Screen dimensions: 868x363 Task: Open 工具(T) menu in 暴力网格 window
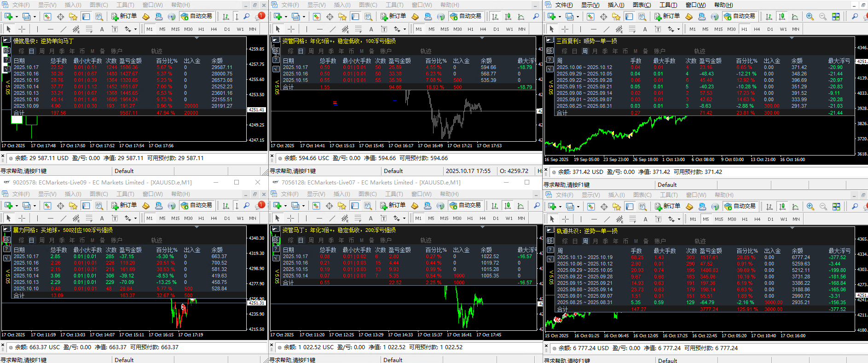[125, 194]
